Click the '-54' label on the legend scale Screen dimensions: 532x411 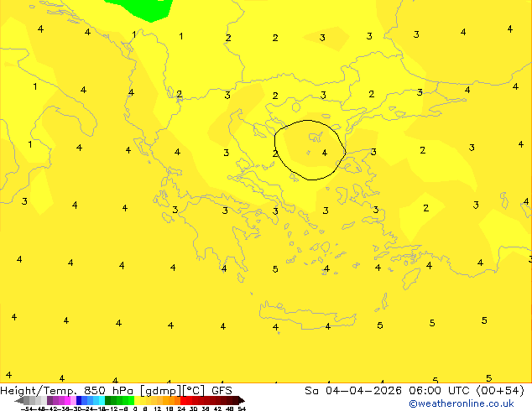(x=27, y=408)
